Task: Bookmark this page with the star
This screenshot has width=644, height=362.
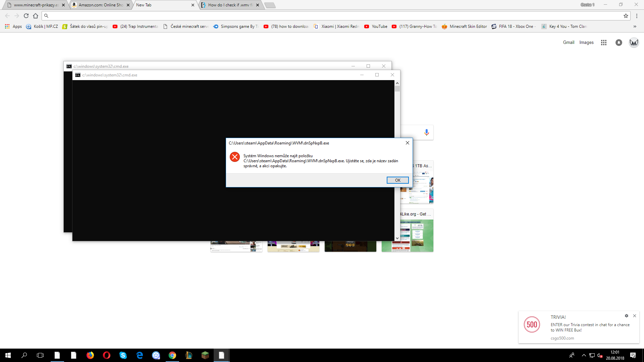Action: [626, 16]
